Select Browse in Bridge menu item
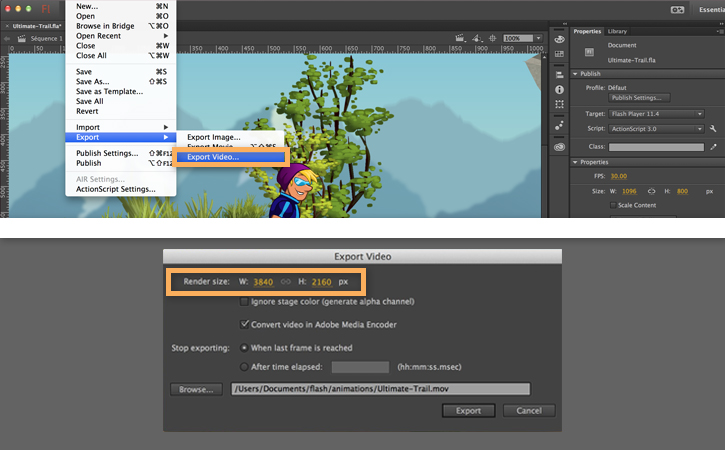The height and width of the screenshot is (450, 725). (x=121, y=26)
